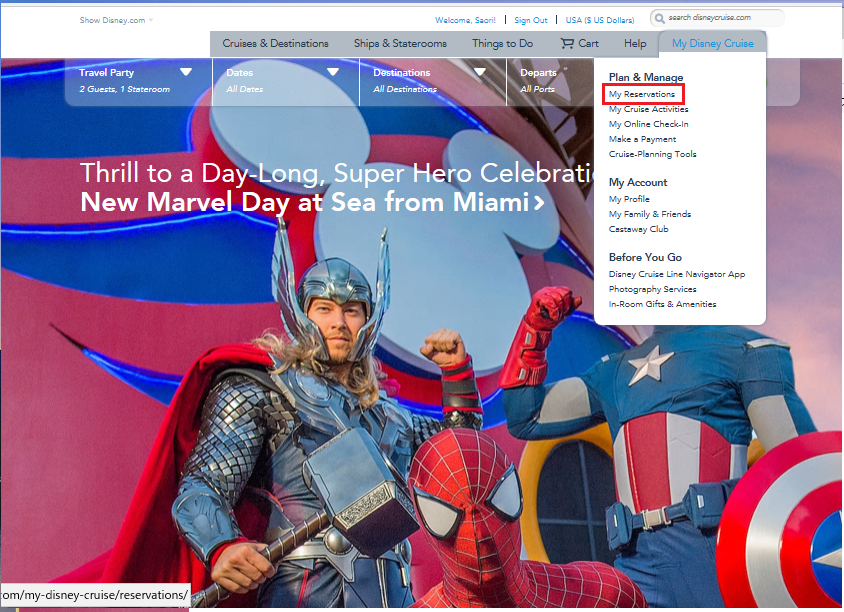
Task: Click the shopping cart icon
Action: click(567, 43)
